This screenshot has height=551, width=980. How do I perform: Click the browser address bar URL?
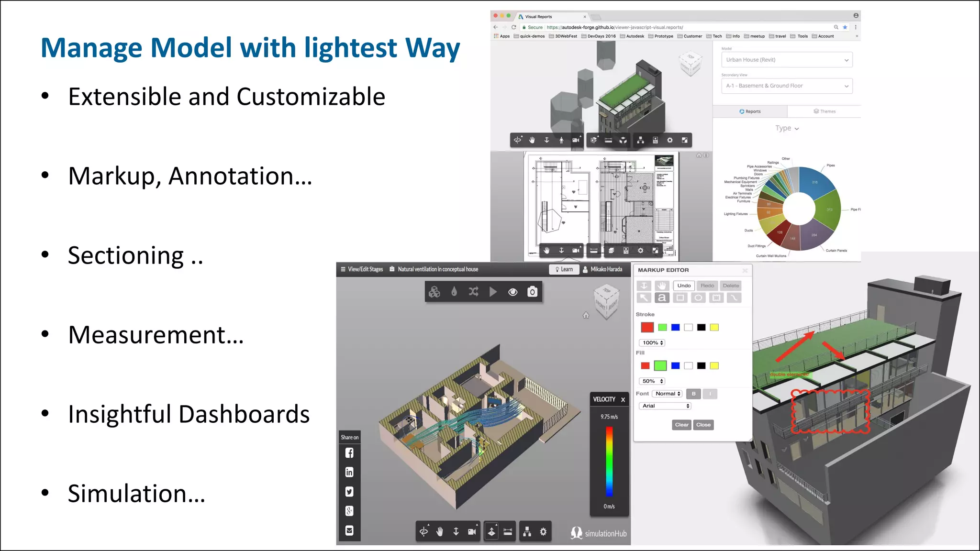click(x=615, y=27)
